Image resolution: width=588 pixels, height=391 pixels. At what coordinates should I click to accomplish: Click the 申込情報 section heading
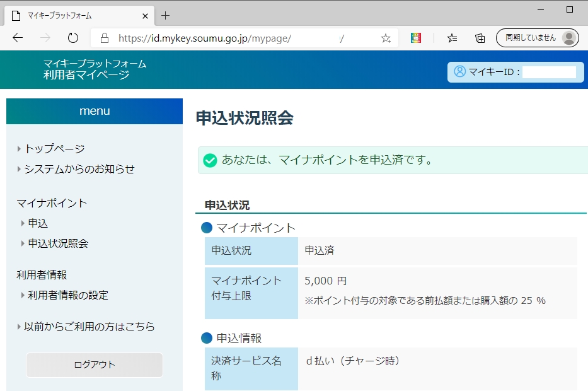[239, 338]
